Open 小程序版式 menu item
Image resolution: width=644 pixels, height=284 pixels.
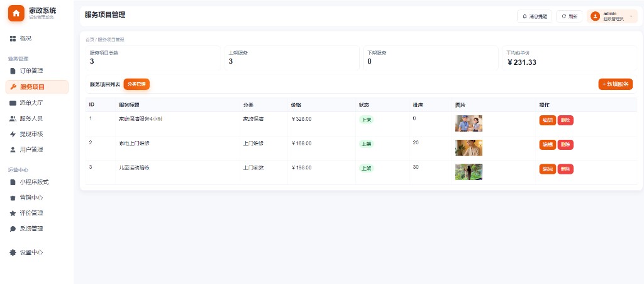[x=36, y=182]
